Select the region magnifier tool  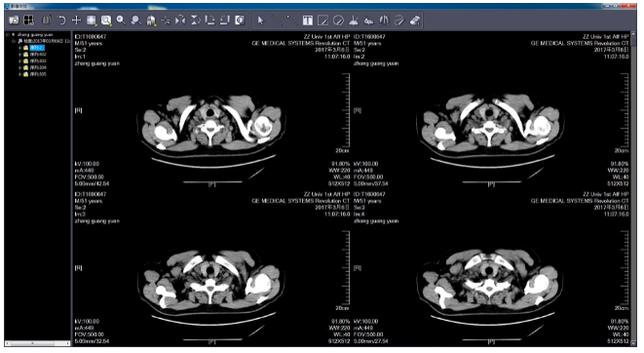click(106, 20)
